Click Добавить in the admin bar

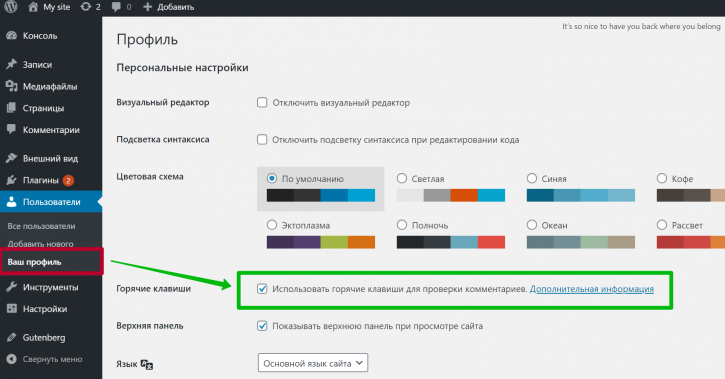[175, 7]
